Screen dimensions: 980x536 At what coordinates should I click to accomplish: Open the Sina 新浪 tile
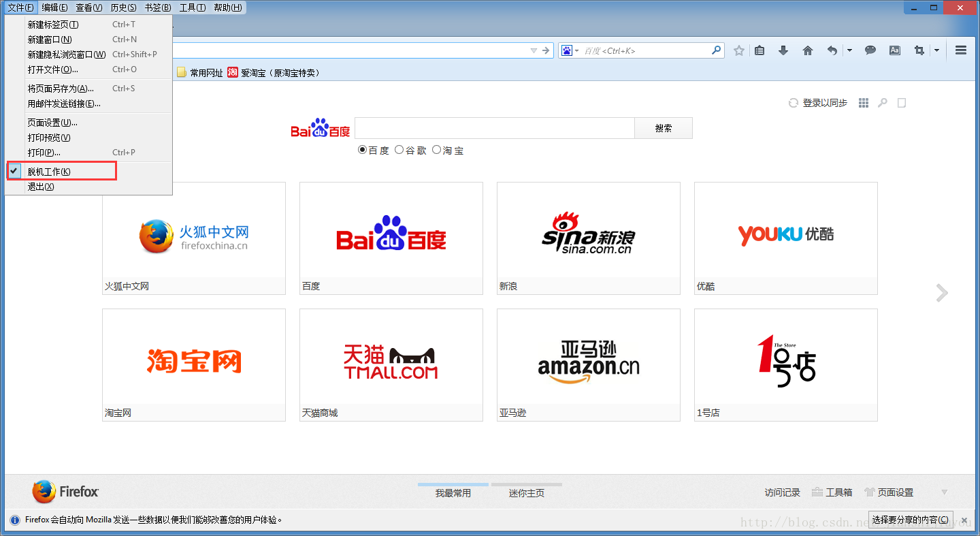[x=589, y=238]
